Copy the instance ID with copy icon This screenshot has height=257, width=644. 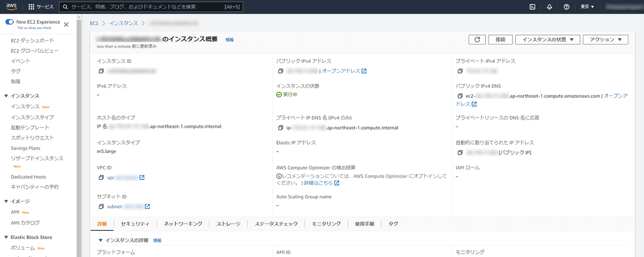(100, 71)
